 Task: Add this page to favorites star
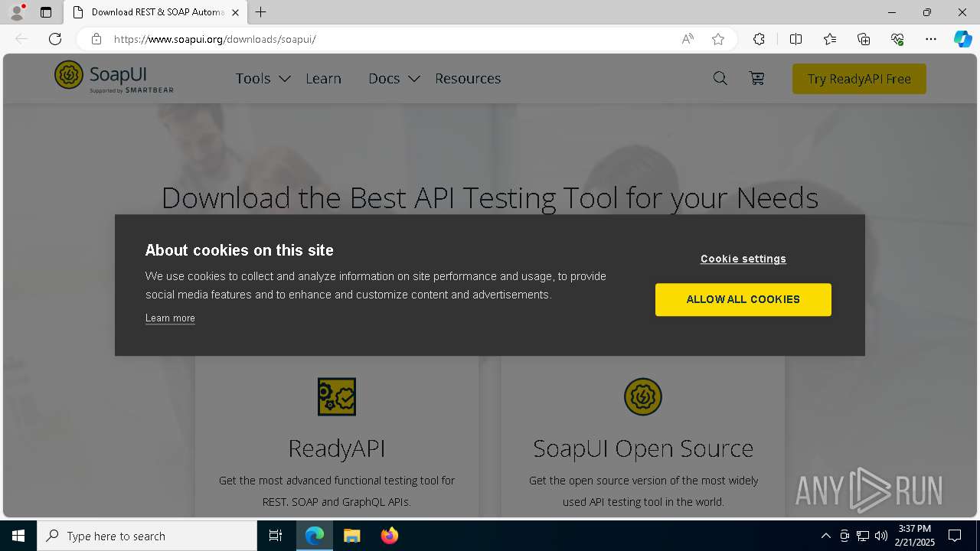point(718,39)
